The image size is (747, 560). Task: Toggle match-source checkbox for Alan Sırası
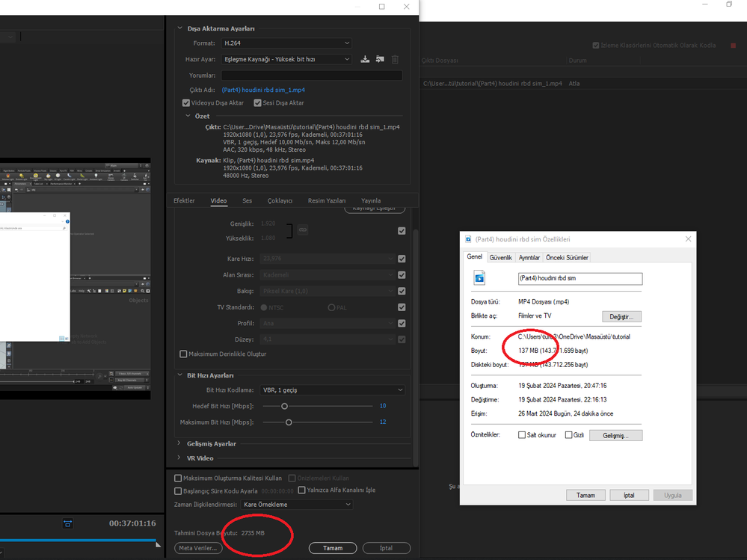tap(402, 274)
